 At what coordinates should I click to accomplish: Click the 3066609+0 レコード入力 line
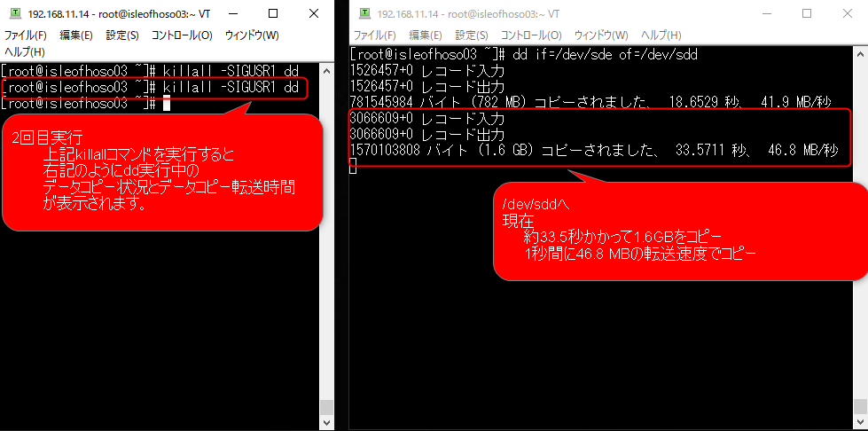[x=427, y=119]
